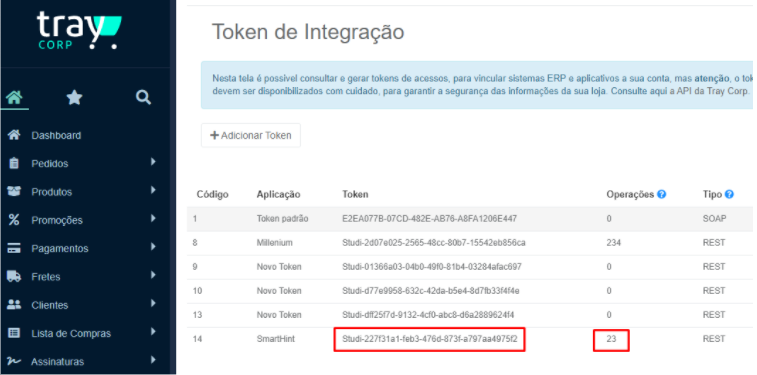Open the Promoções menu
Screen dimensions: 757x375
[x=57, y=221]
